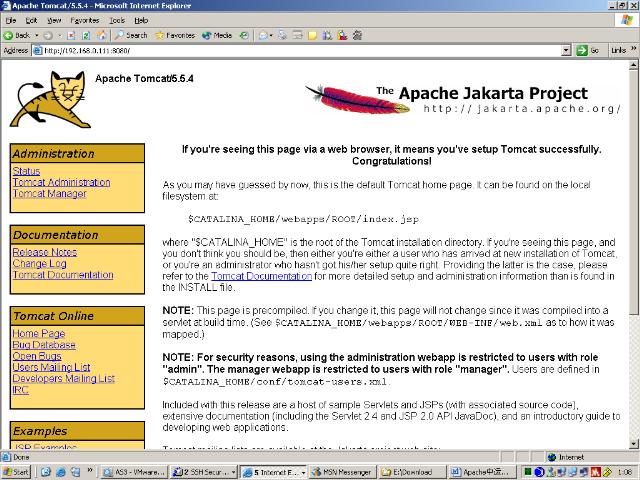Viewport: 640px width, 480px height.
Task: Click the Forward arrow button
Action: coord(48,36)
